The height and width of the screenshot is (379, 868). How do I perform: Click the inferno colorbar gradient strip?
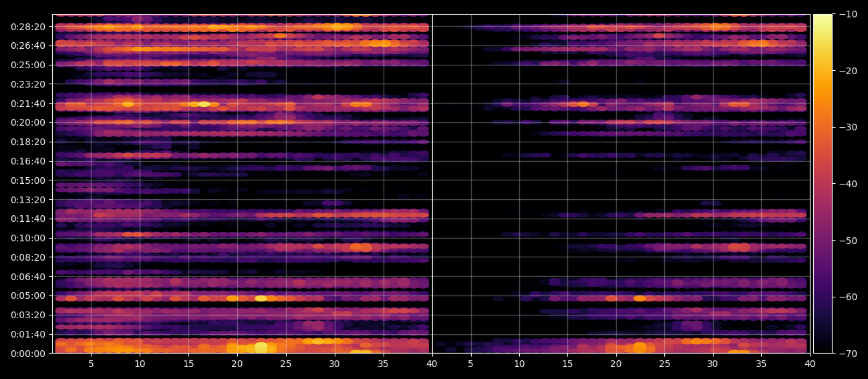pyautogui.click(x=823, y=183)
